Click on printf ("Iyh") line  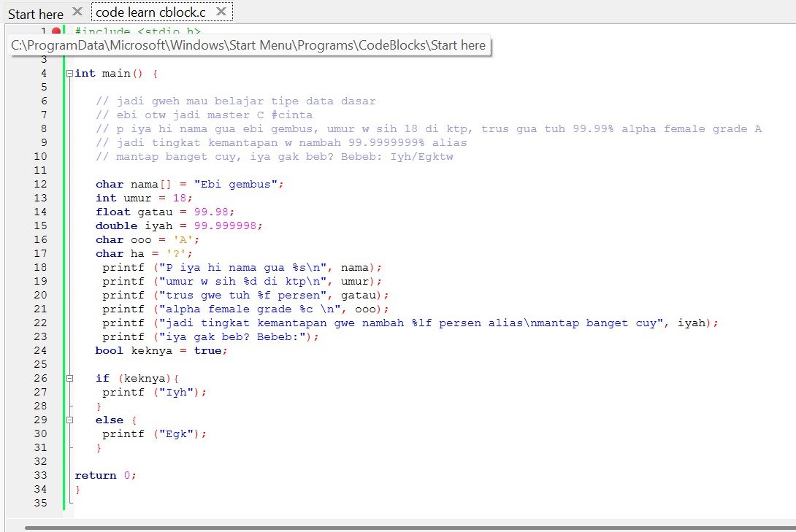click(x=154, y=392)
